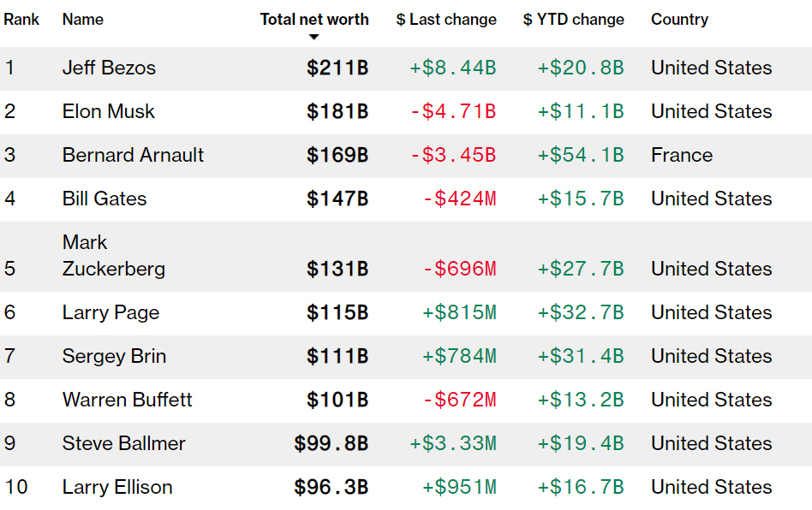Click the $ YTD change column header
The width and height of the screenshot is (812, 510).
pyautogui.click(x=573, y=19)
